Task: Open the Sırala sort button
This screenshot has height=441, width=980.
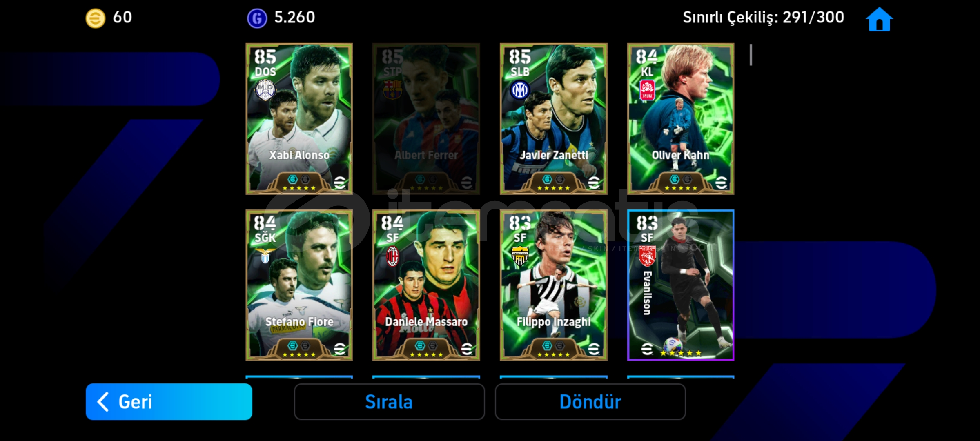Action: [x=389, y=402]
